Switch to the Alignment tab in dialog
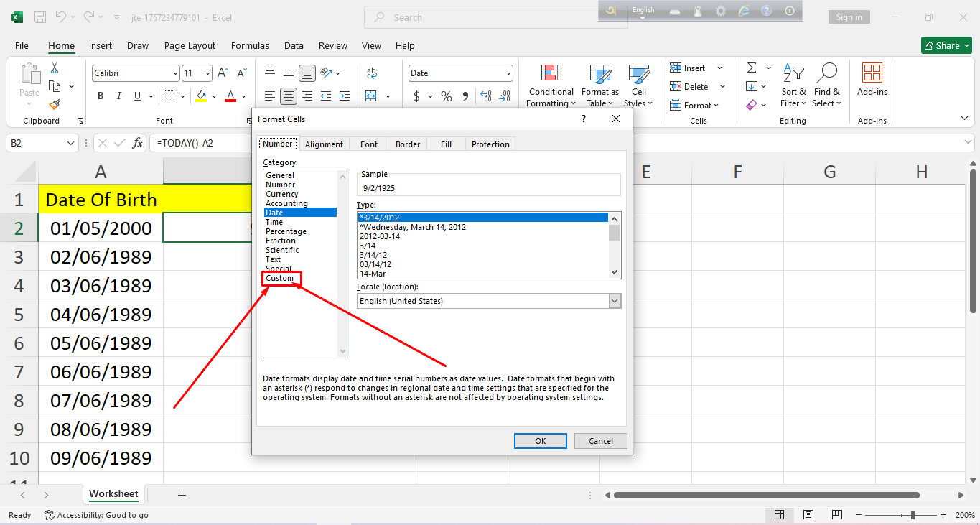Viewport: 980px width, 525px height. [324, 144]
